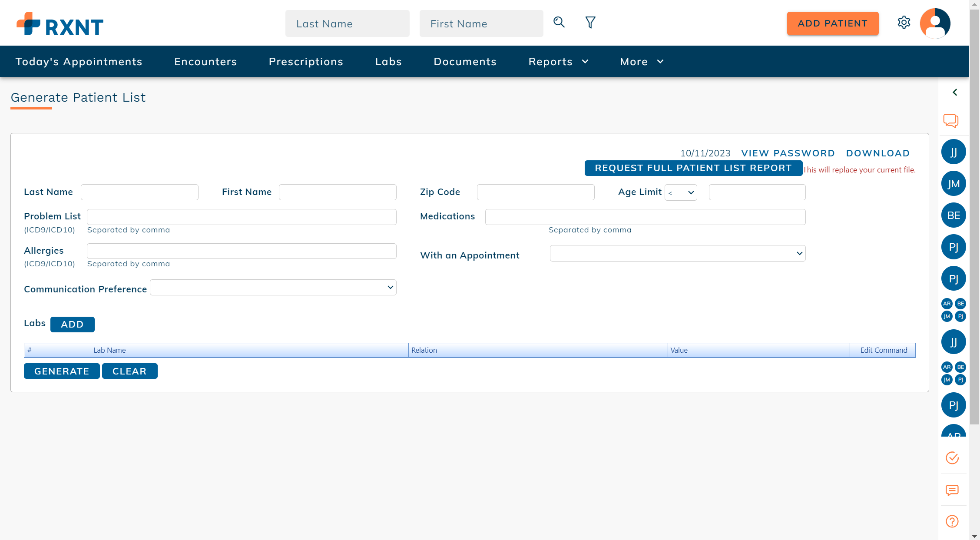Click the orange checkmark tasks icon
Screen dimensions: 980x540
click(x=951, y=458)
